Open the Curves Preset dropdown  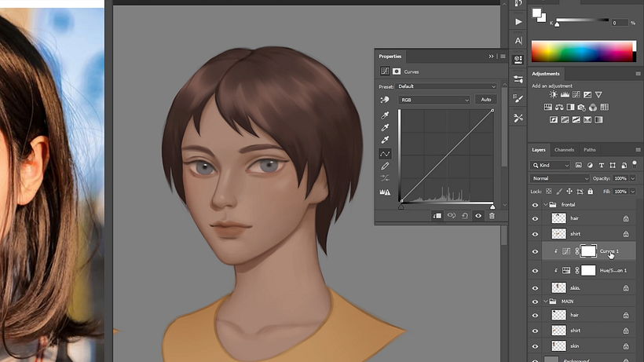(446, 86)
